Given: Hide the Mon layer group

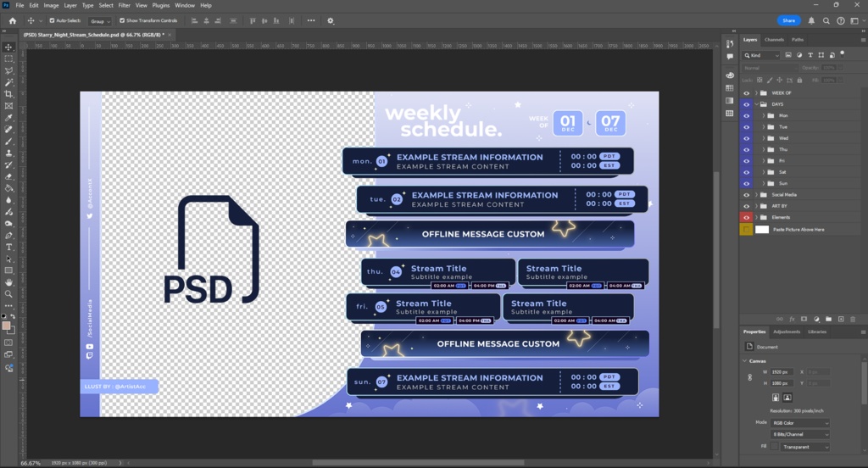Looking at the screenshot, I should coord(746,116).
